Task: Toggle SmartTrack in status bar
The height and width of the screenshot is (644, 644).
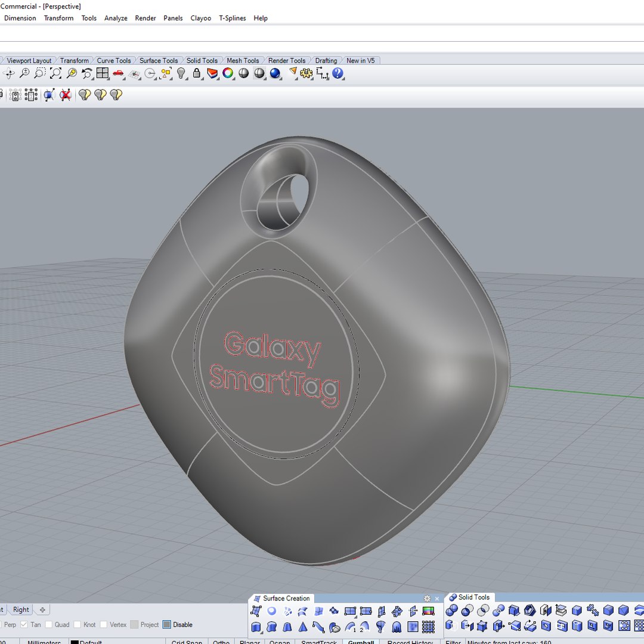Action: 318,642
